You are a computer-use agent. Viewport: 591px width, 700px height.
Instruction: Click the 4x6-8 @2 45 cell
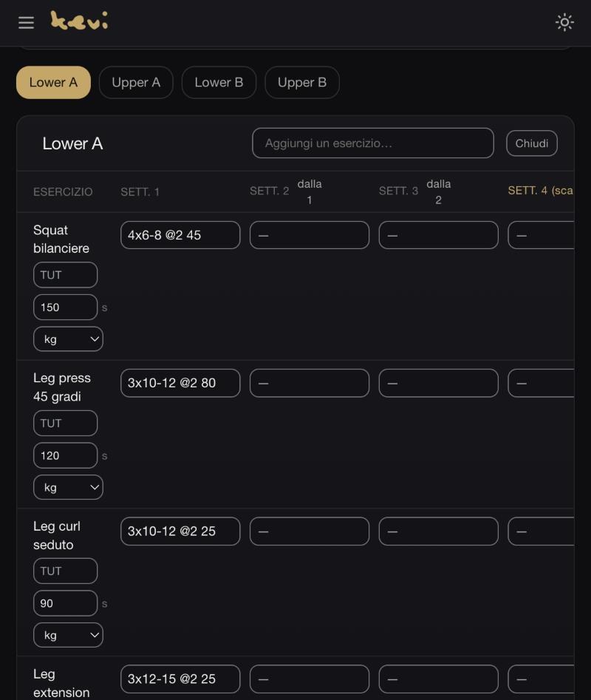(x=180, y=235)
